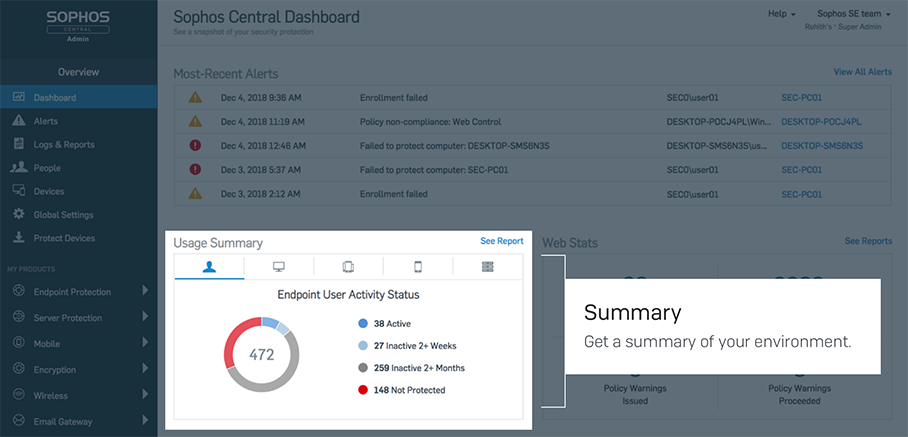Open the Help dropdown menu
This screenshot has width=908, height=437.
781,14
